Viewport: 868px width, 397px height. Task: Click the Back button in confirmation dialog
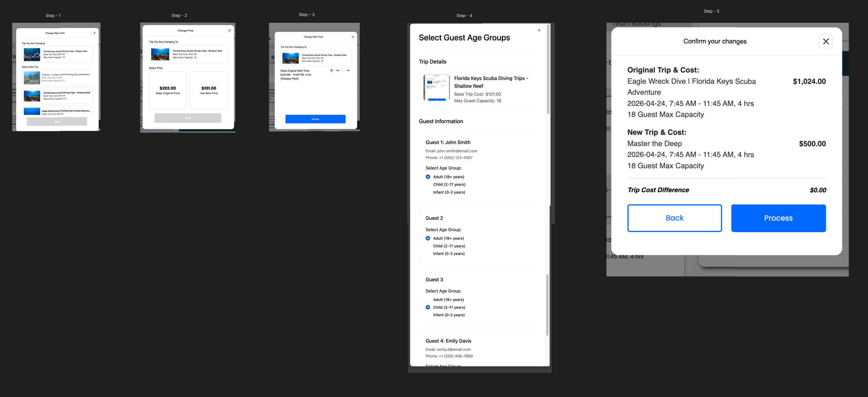[675, 218]
